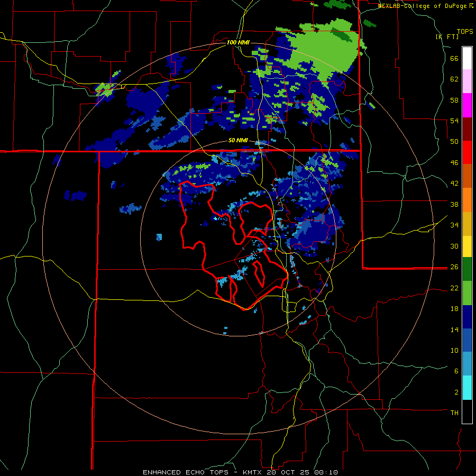
Task: Click the '46' legend value
Action: coord(454,162)
